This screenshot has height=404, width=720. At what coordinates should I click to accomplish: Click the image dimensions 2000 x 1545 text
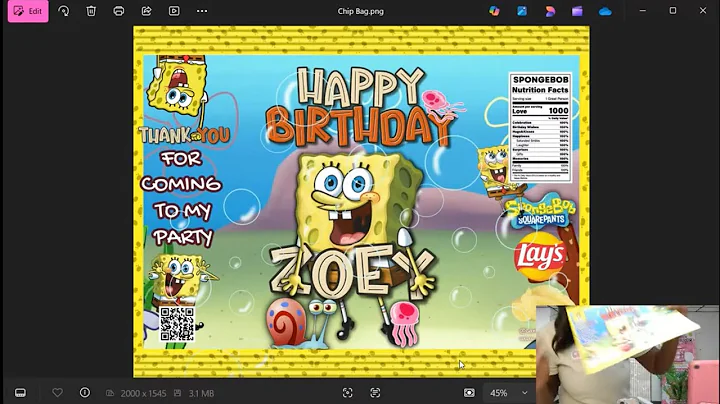[143, 393]
